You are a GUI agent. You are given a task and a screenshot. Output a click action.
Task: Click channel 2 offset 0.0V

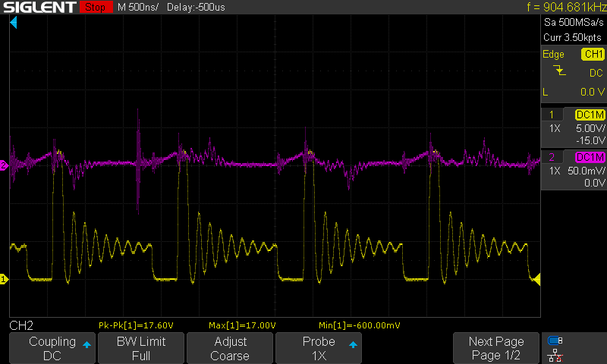(x=595, y=183)
